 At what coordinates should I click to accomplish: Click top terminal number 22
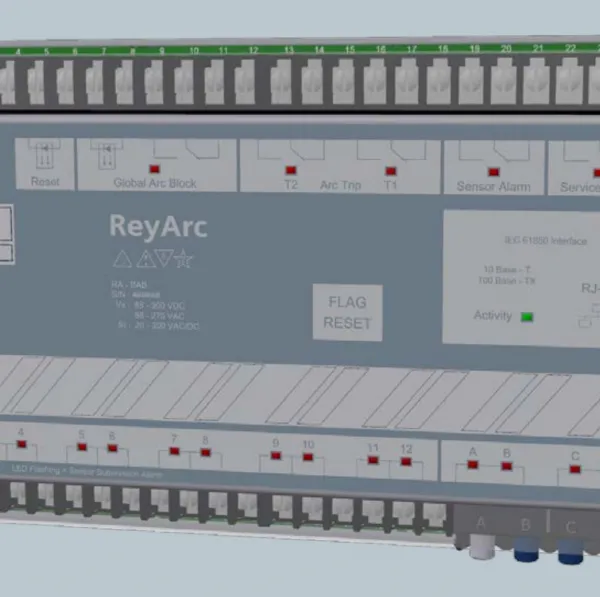(x=571, y=48)
